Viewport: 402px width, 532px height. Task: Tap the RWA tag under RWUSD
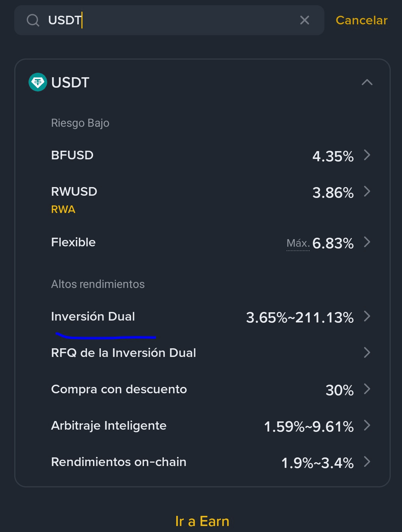pyautogui.click(x=63, y=209)
